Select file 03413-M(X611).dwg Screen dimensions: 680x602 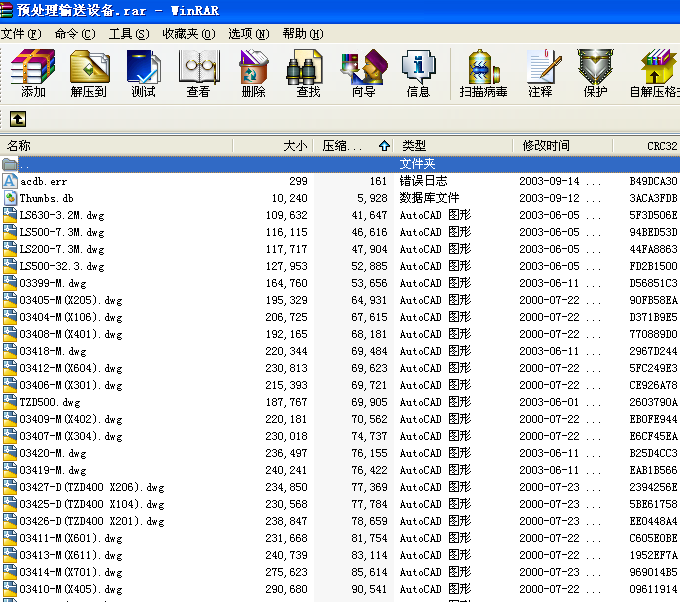(71, 555)
